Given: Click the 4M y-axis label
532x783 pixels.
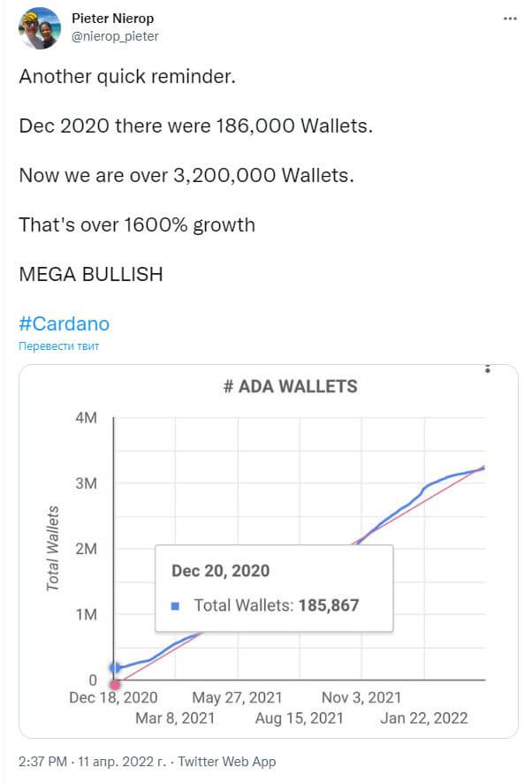Looking at the screenshot, I should click(x=86, y=417).
